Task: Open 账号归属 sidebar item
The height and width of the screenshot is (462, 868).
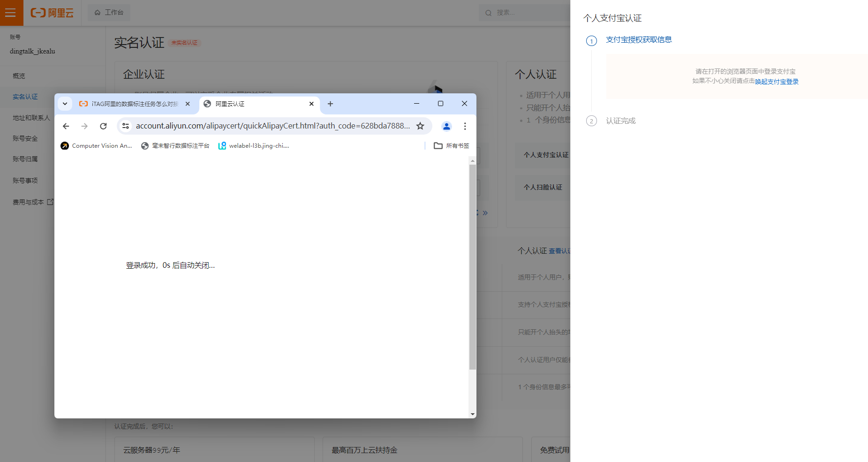Action: coord(25,159)
